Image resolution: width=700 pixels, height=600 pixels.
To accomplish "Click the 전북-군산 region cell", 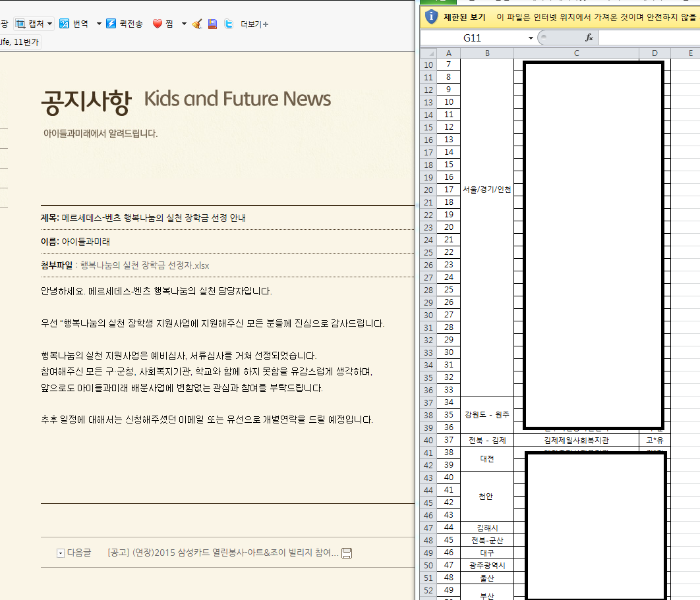I will (487, 540).
